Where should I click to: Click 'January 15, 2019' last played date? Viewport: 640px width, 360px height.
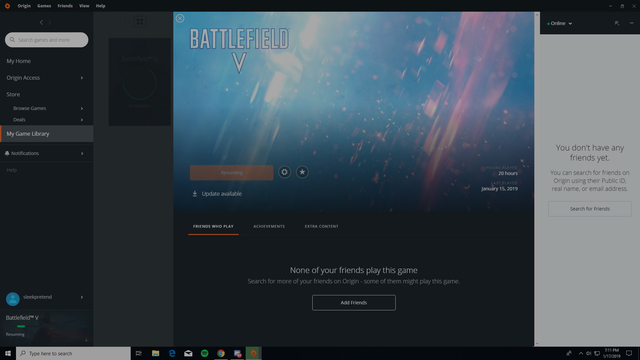(x=500, y=189)
